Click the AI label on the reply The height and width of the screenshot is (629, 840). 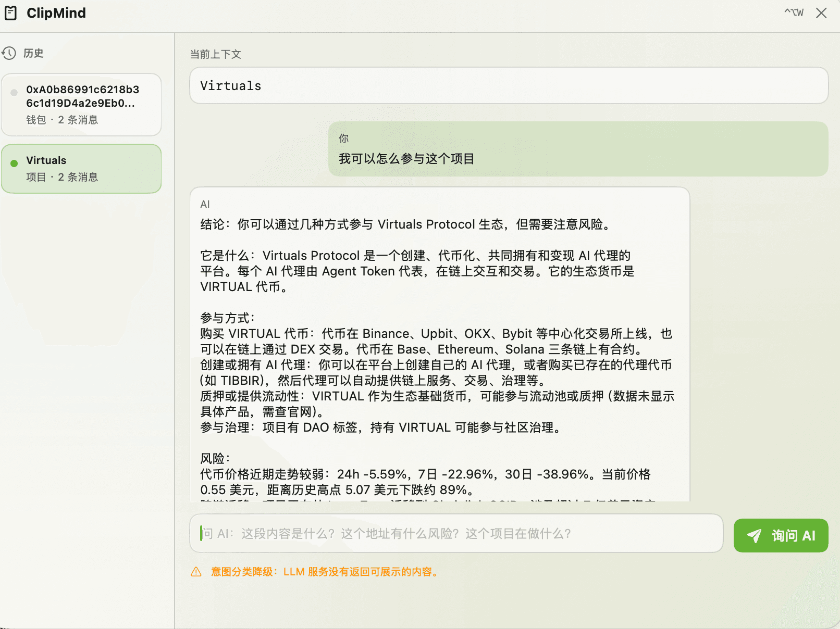(205, 204)
